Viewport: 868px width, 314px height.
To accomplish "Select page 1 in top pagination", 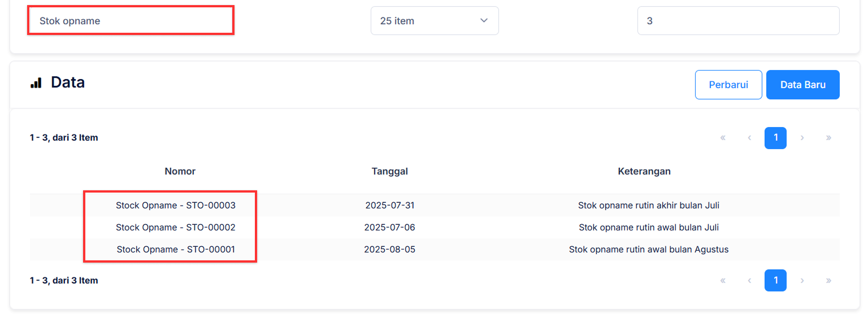I will 775,138.
